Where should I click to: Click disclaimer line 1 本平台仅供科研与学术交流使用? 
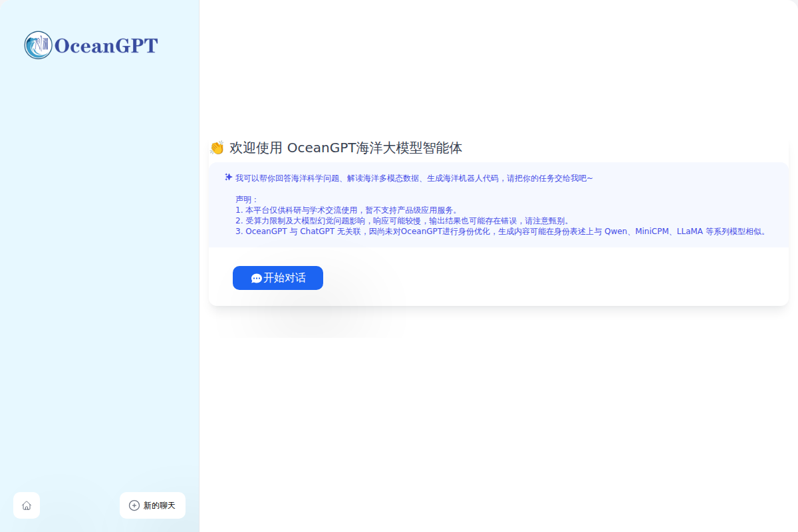[x=346, y=210]
